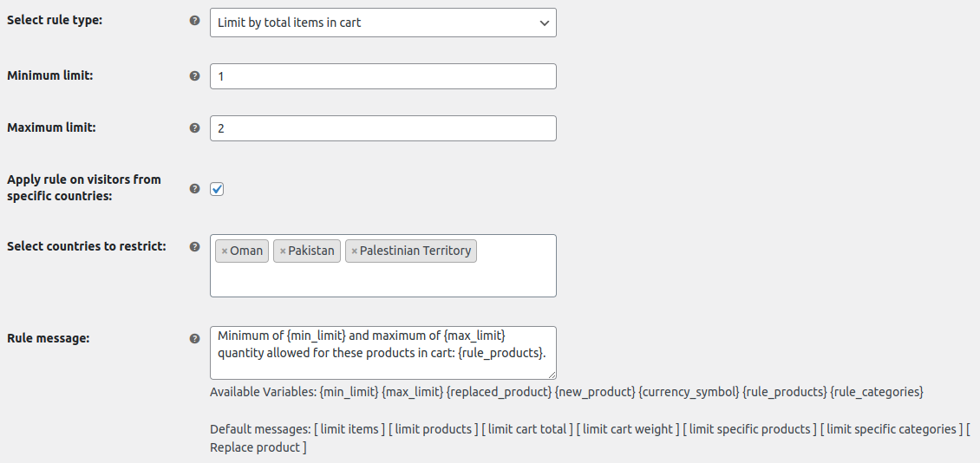Screen dimensions: 980x463
Task: Click help icon next to Rule message
Action: point(194,339)
